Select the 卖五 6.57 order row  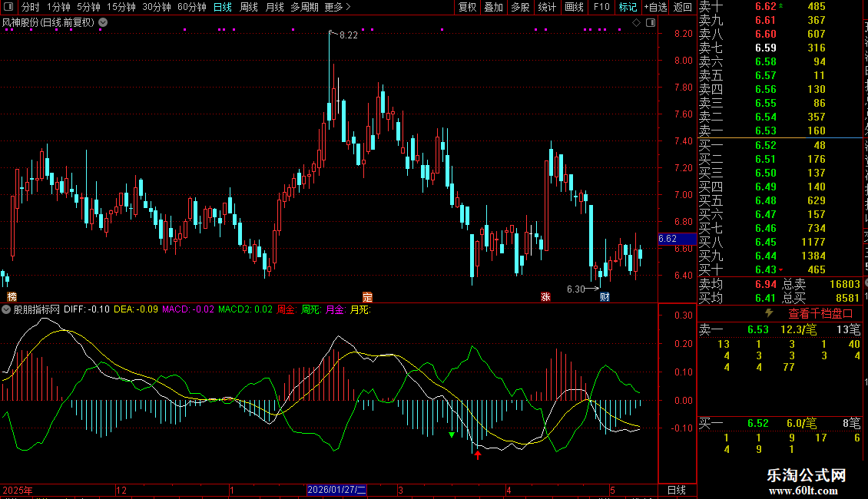coord(780,75)
